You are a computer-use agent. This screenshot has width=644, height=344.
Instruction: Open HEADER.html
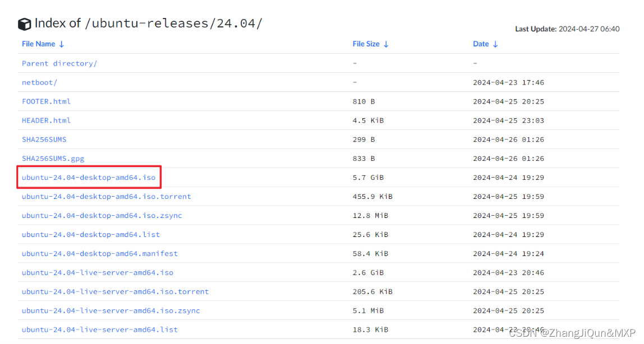(46, 120)
